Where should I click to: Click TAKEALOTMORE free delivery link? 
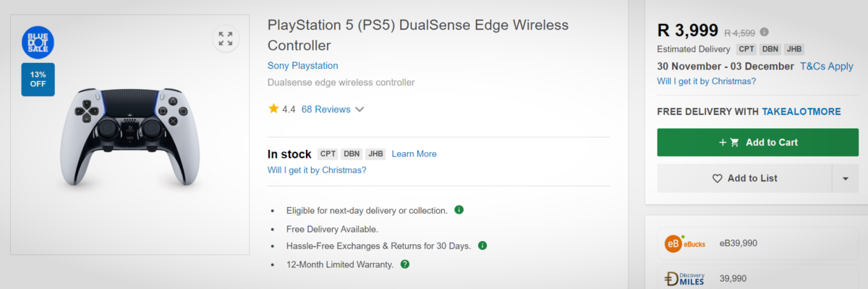[801, 112]
